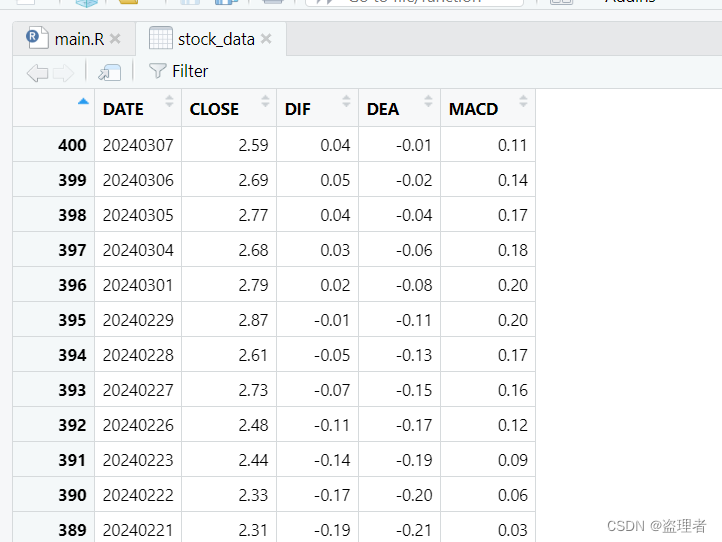
Task: Sort table by DATE column
Action: click(138, 109)
